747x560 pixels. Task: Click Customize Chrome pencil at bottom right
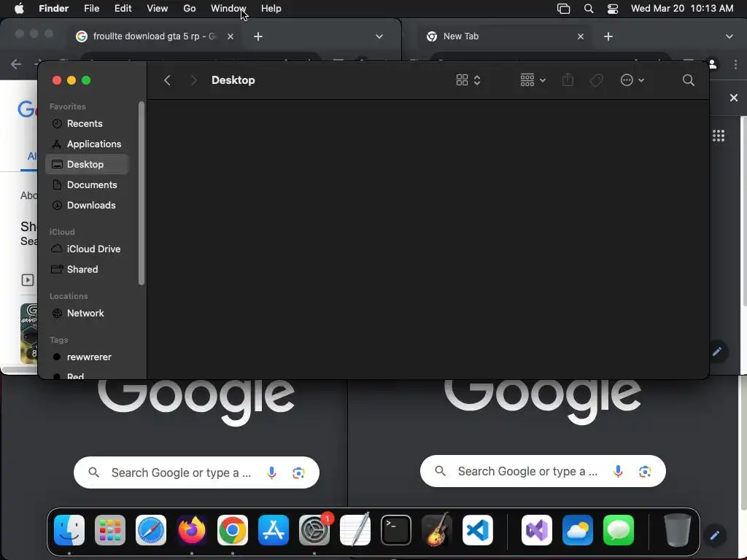click(715, 536)
